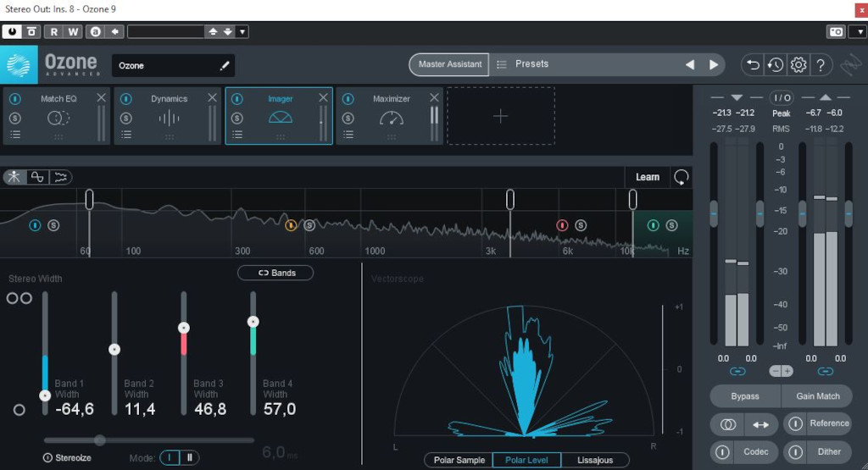Solo the Maximizer module
Viewport: 868px width, 470px height.
[x=348, y=118]
